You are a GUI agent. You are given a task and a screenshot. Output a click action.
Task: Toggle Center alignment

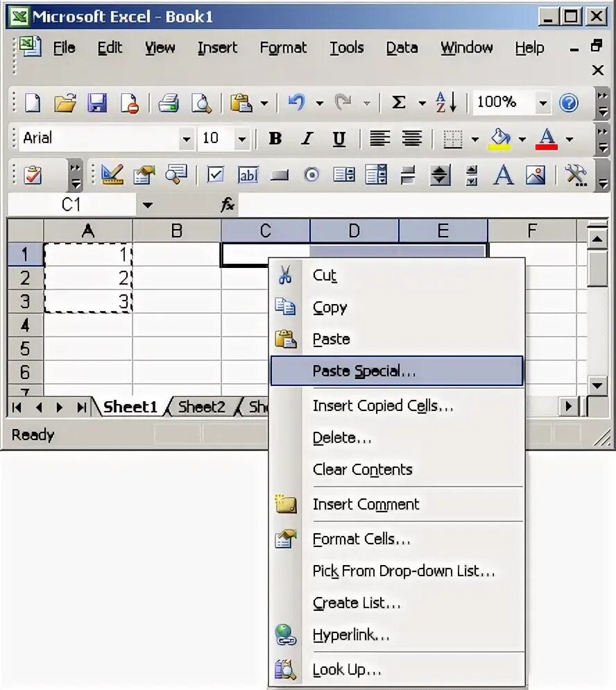point(411,139)
